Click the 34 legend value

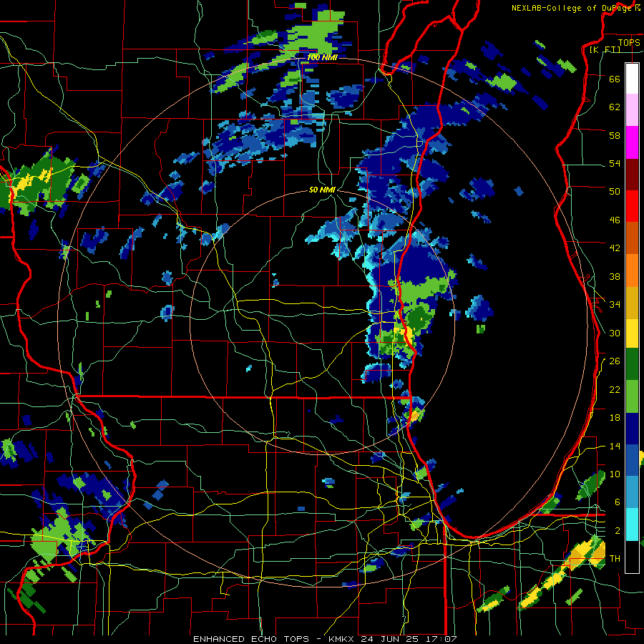click(x=615, y=305)
